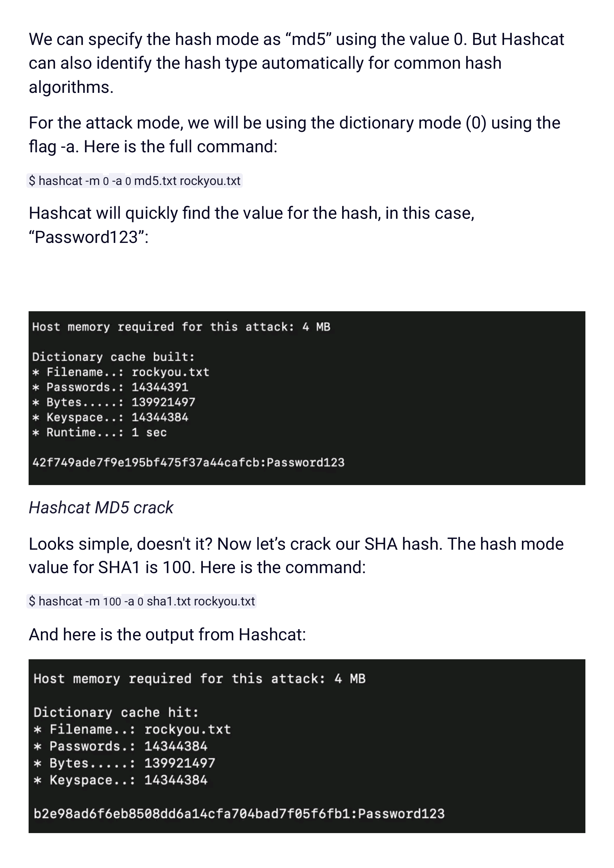Click the 'Dictionary cache hit:' line
Screen dimensions: 614x868
116,712
